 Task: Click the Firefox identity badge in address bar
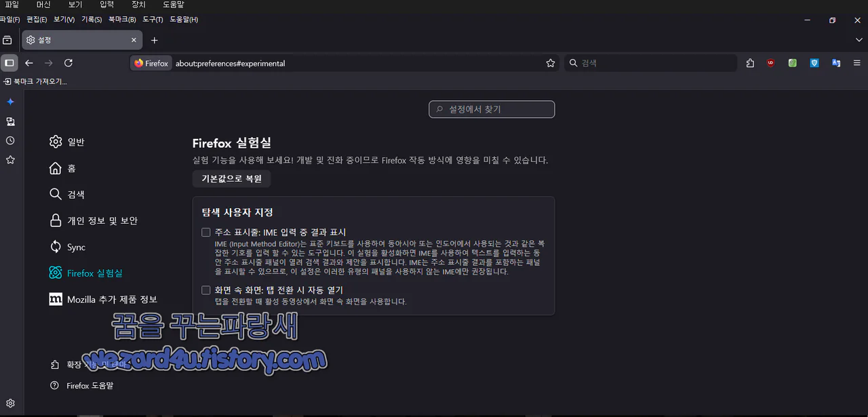151,63
